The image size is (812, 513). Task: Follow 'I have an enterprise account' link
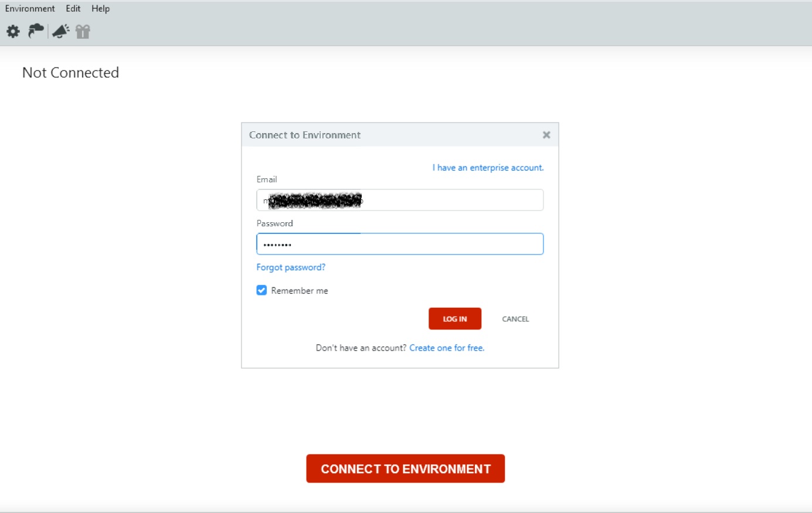[x=488, y=168]
